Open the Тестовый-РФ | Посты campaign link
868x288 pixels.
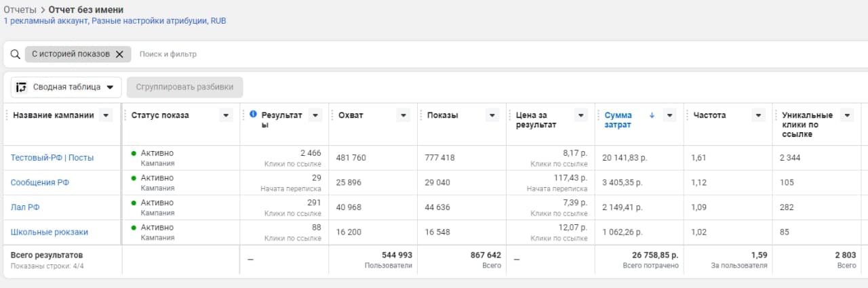(52, 158)
